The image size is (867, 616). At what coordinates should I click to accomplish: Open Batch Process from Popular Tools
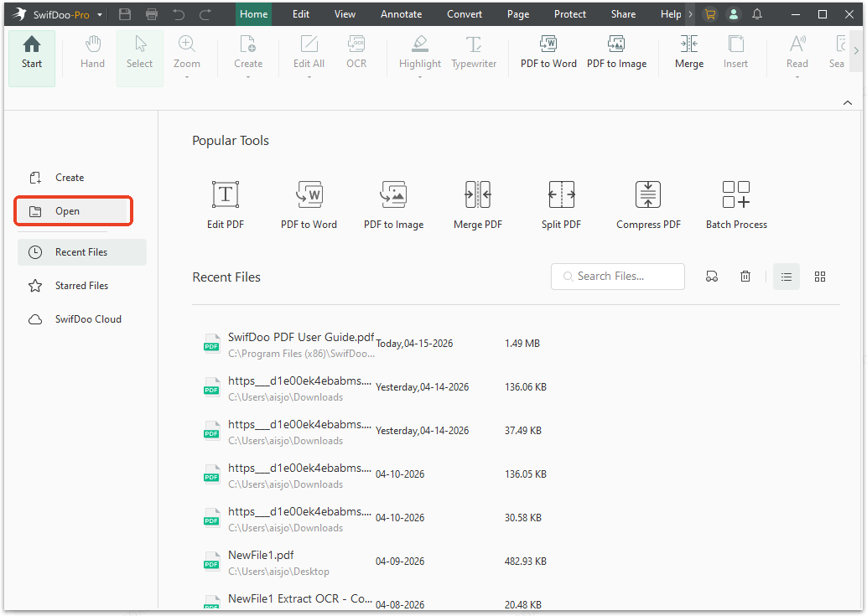click(x=735, y=204)
